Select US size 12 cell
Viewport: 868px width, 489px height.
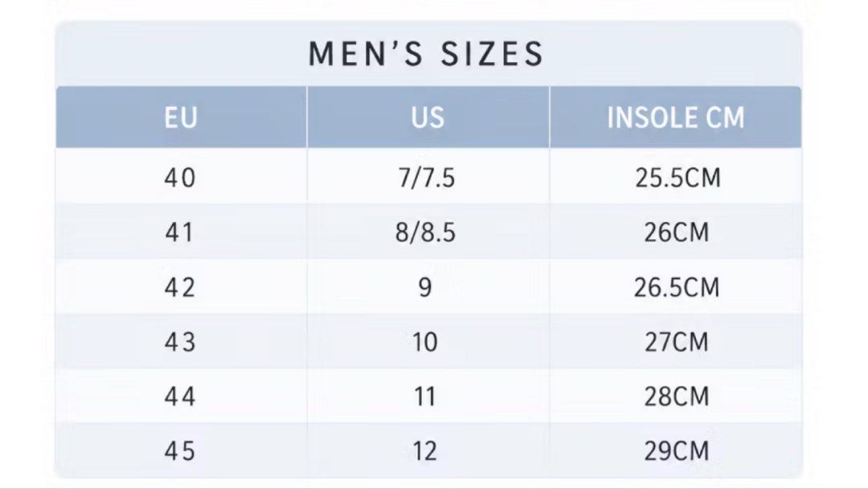tap(428, 450)
